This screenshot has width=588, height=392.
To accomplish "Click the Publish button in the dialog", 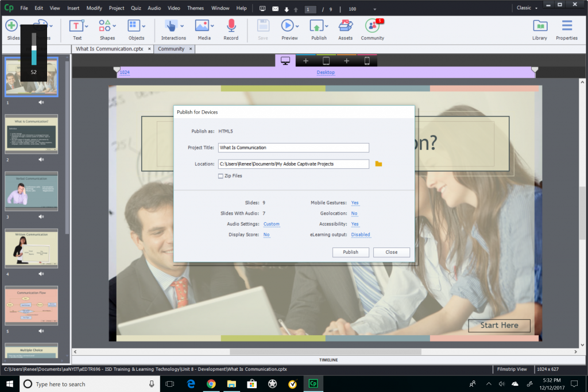I will click(x=350, y=252).
